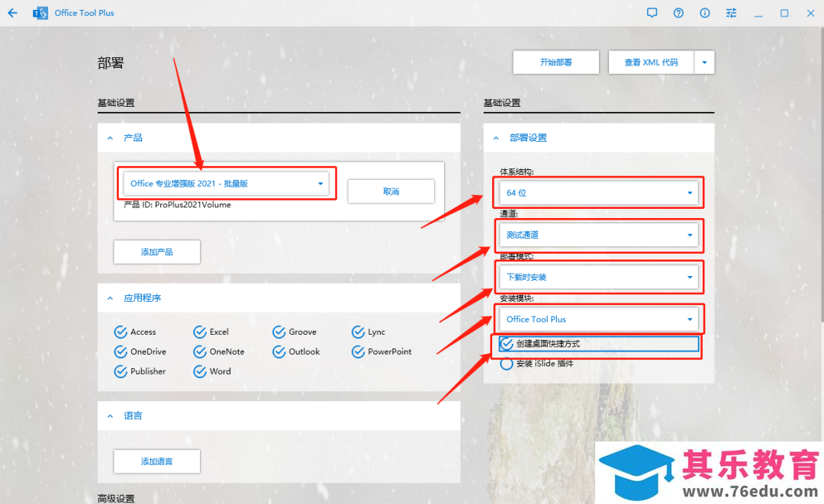Go back using the arrow icon
This screenshot has height=504, width=824.
[13, 13]
